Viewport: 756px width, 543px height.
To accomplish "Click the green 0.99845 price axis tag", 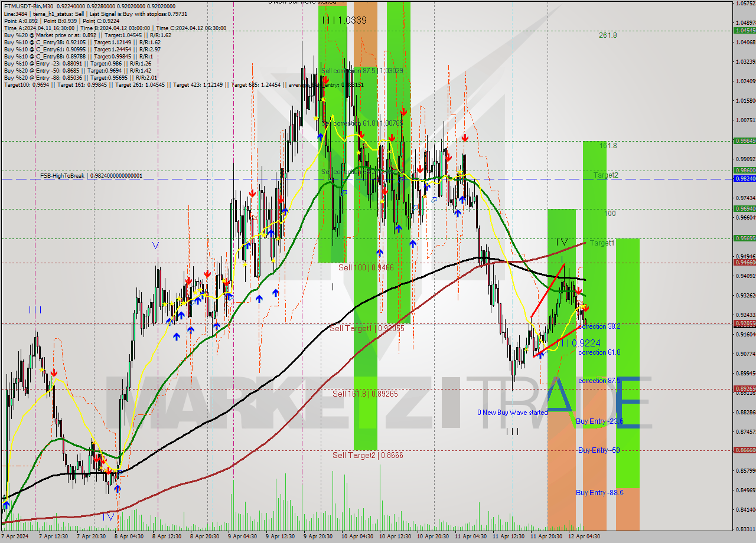I will click(744, 140).
